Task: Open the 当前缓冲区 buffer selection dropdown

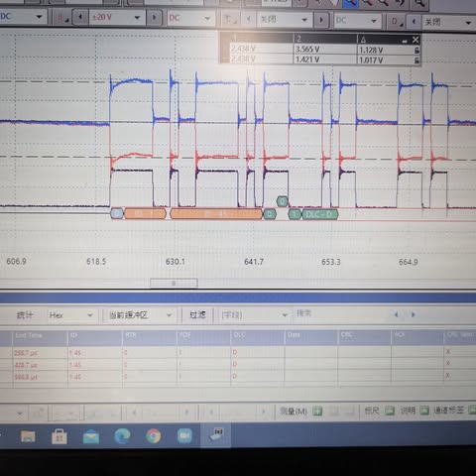Action: point(141,315)
